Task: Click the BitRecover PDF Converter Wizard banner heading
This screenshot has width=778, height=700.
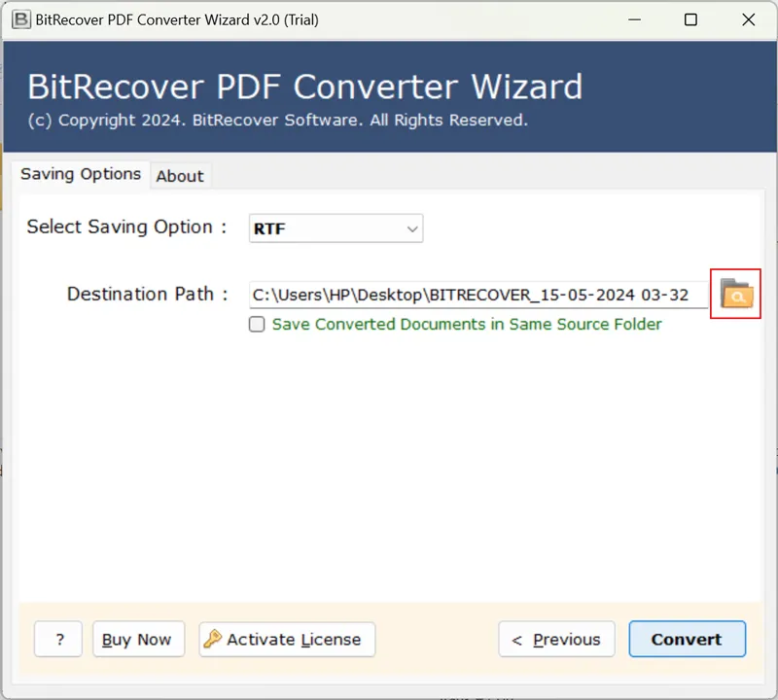Action: [x=304, y=87]
